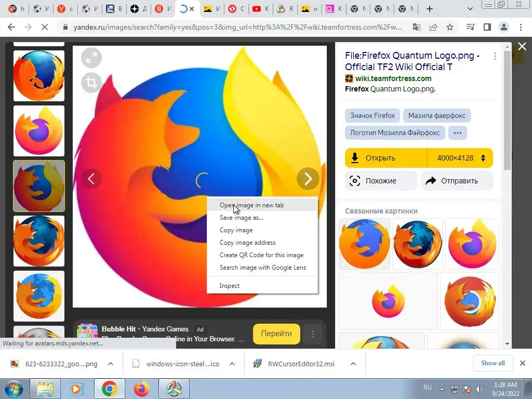Open the File:Firefox Quantum Logo.png title link
Viewport: 532px width, 399px height.
pos(412,61)
